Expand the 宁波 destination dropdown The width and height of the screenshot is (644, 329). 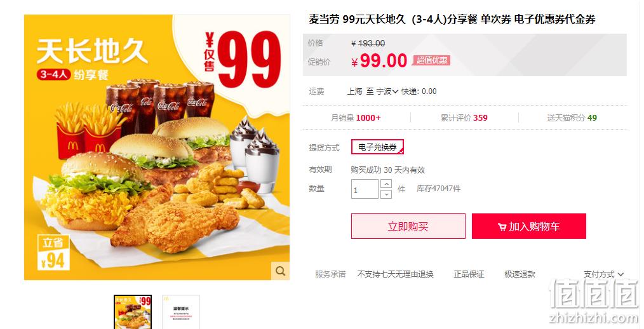click(x=387, y=91)
